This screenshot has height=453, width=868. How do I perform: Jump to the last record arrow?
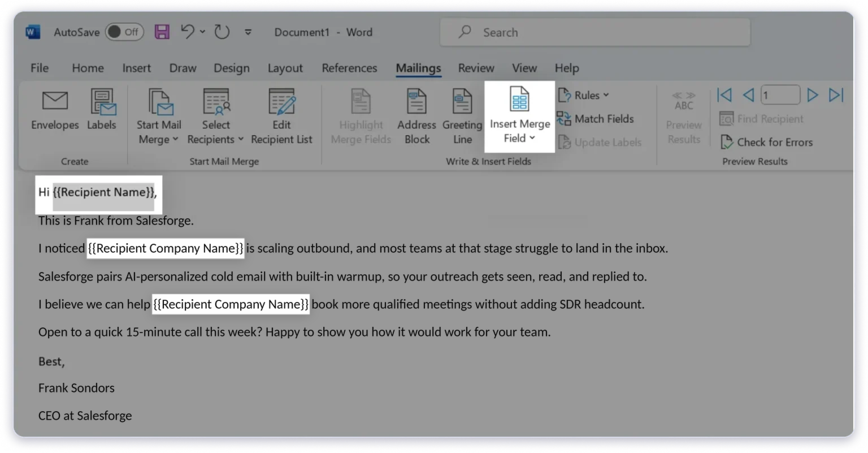point(836,95)
